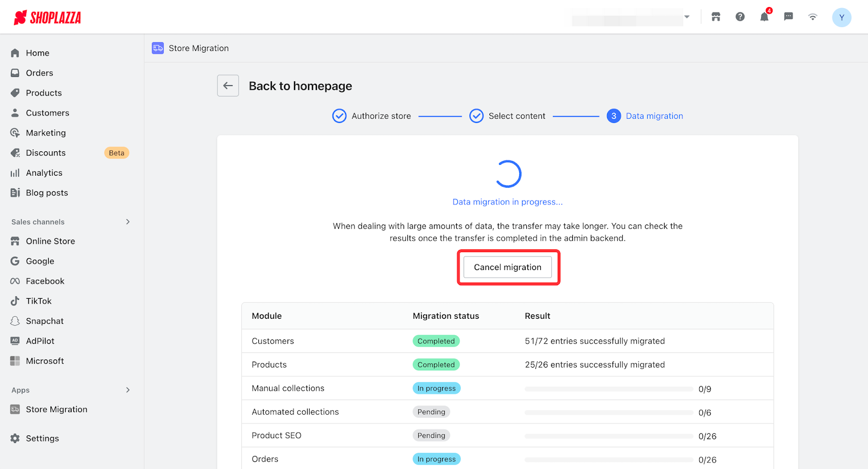
Task: Go to Orders in the sidebar
Action: click(39, 73)
